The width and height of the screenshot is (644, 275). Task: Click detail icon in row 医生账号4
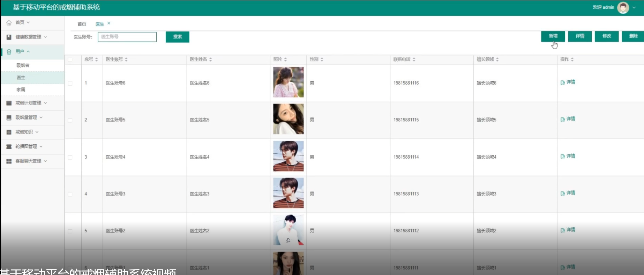tap(563, 156)
